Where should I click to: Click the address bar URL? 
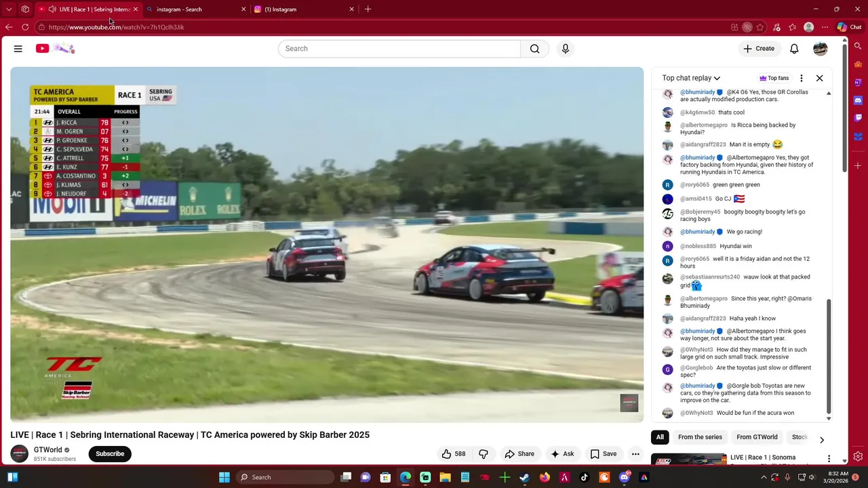click(x=117, y=27)
